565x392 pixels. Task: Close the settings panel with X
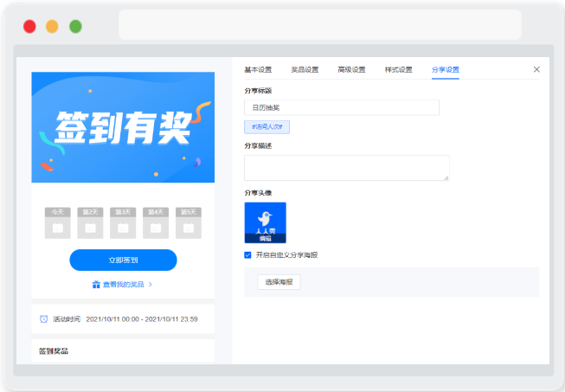coord(536,69)
